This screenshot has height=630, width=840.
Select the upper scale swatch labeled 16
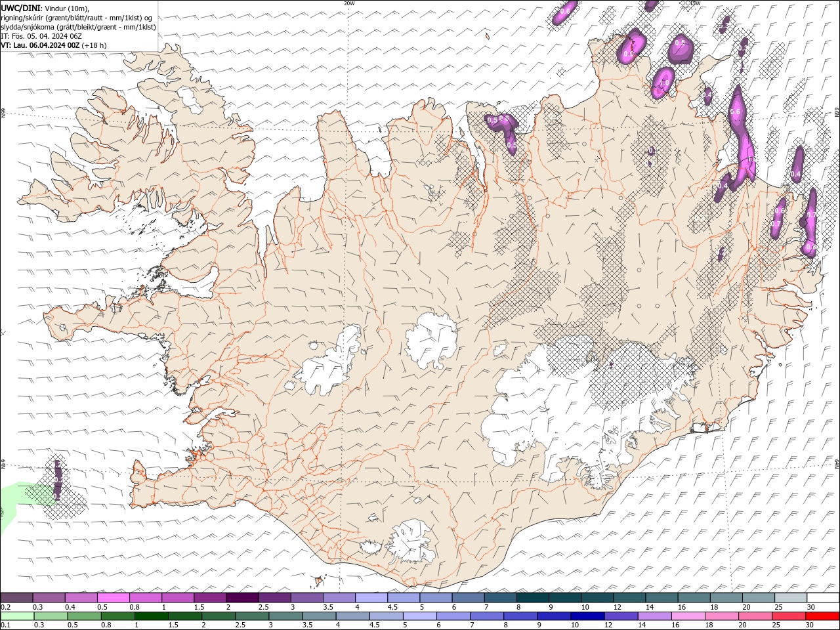pos(694,598)
